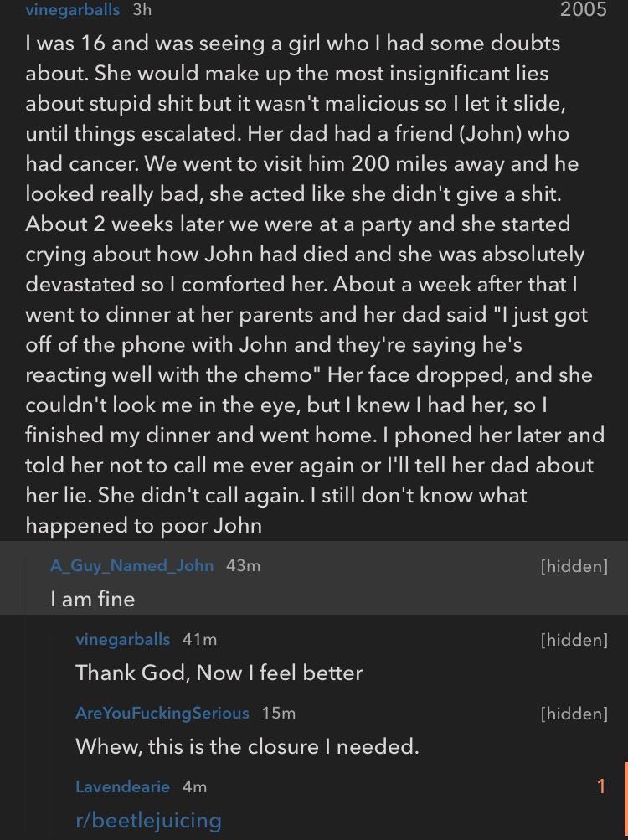Tap the 43m timestamp by A_Guy_Named_John
628x840 pixels.
coord(243,565)
